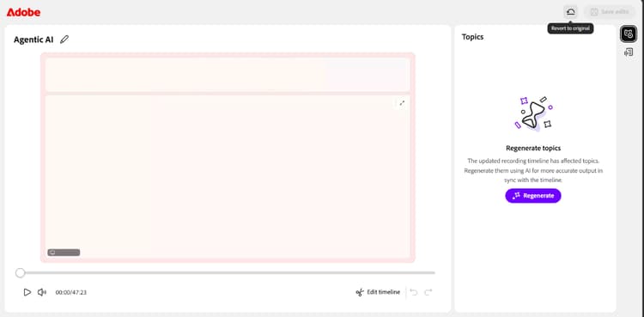Viewport: 644px width, 317px height.
Task: Click the hourglass illustration in Topics
Action: point(533,114)
